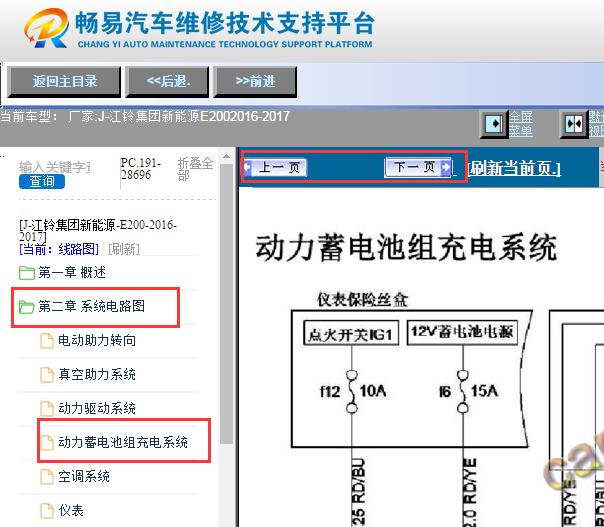The image size is (604, 527).
Task: Click the page icon beside 真空助力系统
Action: point(47,375)
